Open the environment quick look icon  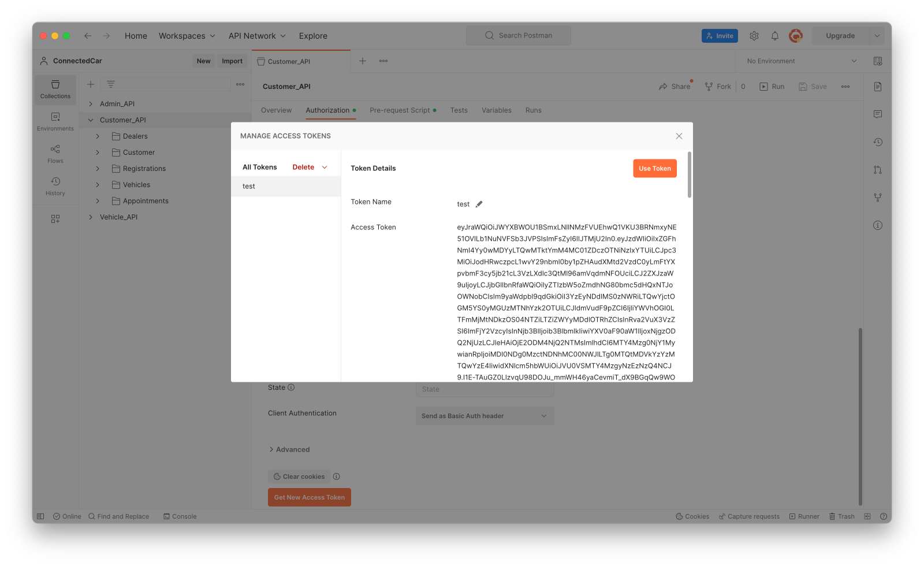[878, 61]
